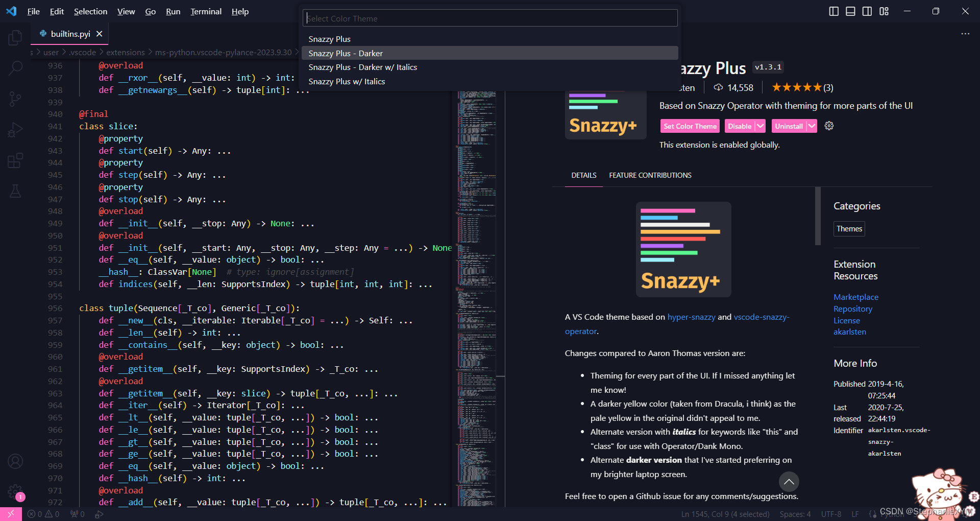Switch to the DETAILS tab
This screenshot has width=980, height=521.
pyautogui.click(x=584, y=175)
